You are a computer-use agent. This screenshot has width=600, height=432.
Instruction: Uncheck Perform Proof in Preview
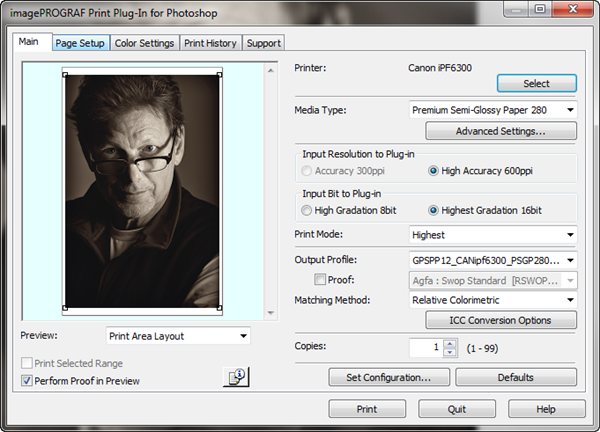tap(27, 381)
